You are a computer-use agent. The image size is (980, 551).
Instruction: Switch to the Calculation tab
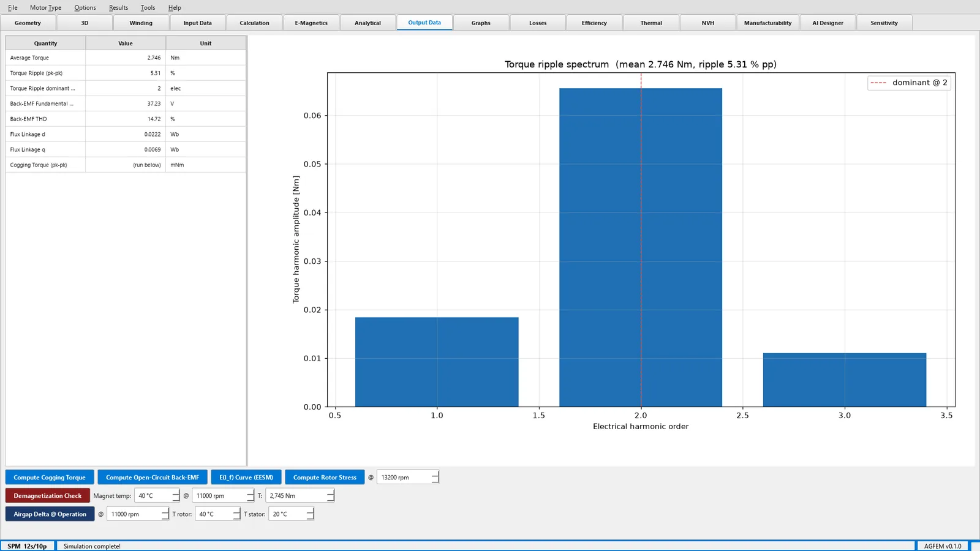pyautogui.click(x=254, y=23)
